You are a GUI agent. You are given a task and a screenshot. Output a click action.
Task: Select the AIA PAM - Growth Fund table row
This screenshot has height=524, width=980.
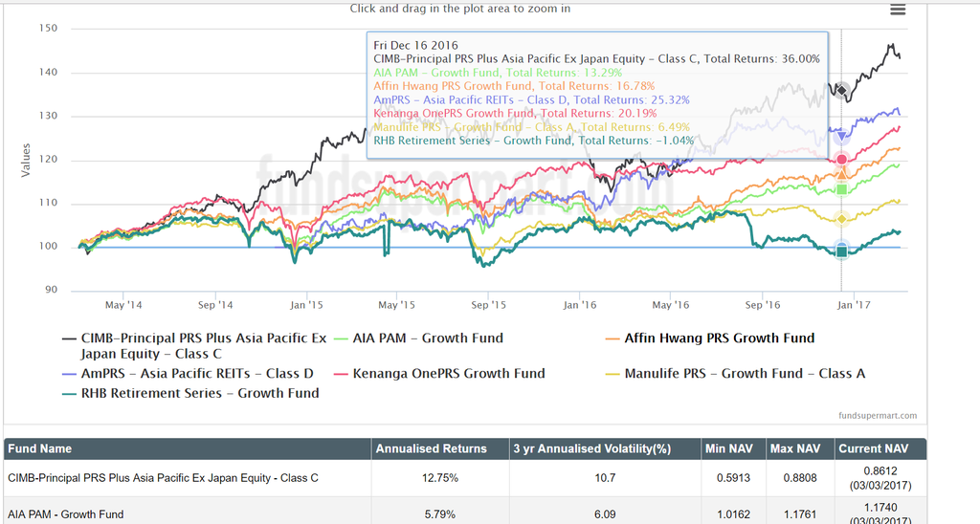pyautogui.click(x=65, y=514)
